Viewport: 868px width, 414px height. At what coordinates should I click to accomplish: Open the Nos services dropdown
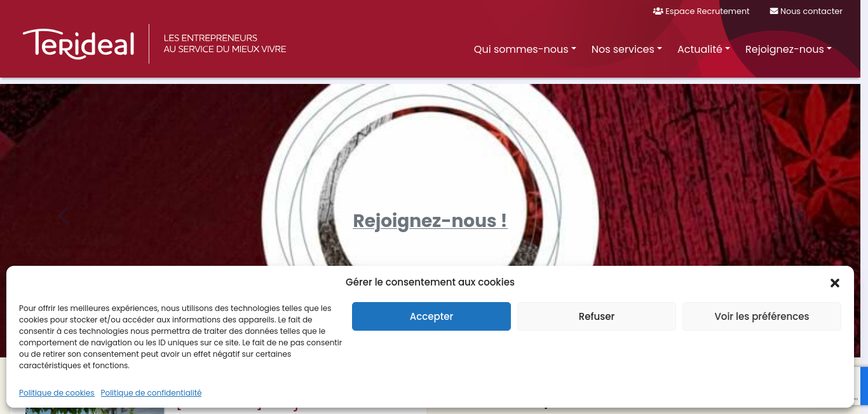coord(627,49)
